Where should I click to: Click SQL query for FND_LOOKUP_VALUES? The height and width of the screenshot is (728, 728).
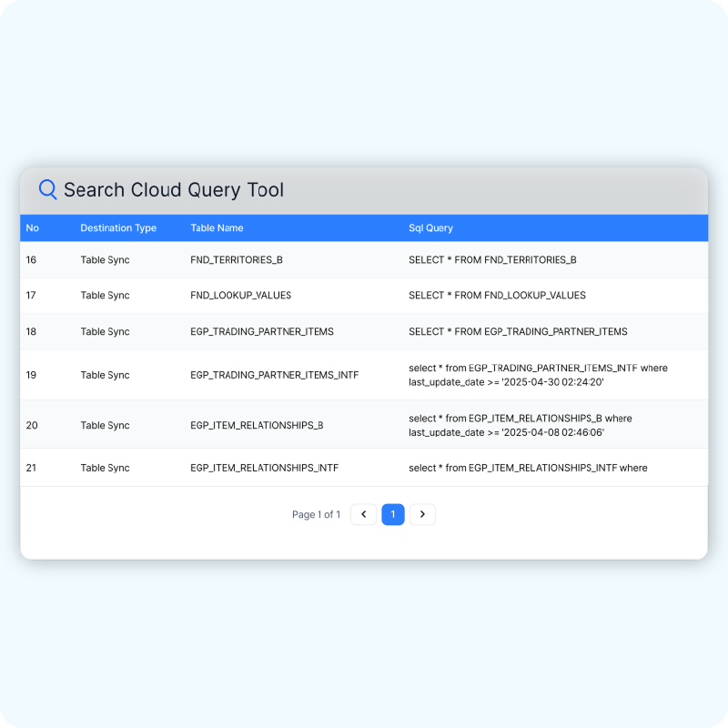pos(497,296)
